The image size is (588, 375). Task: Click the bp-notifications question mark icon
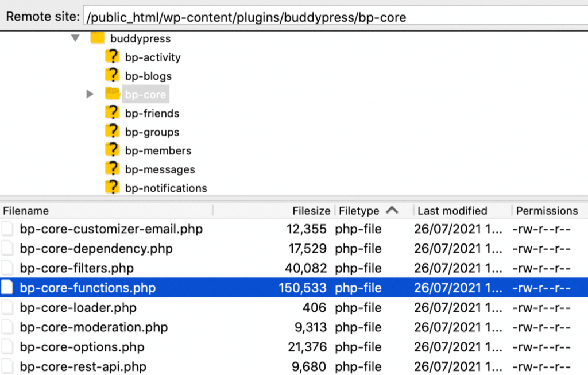pos(113,188)
